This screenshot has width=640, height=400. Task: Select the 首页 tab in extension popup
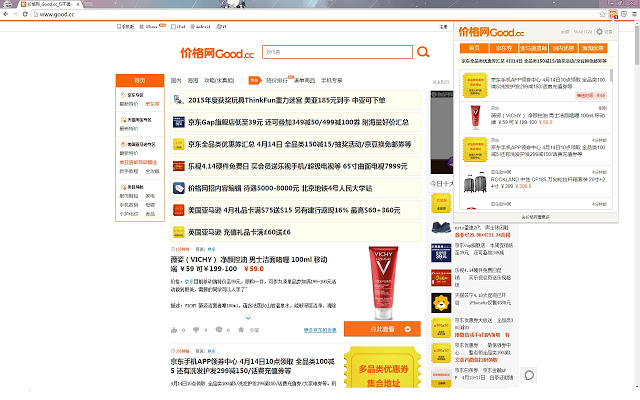[474, 48]
